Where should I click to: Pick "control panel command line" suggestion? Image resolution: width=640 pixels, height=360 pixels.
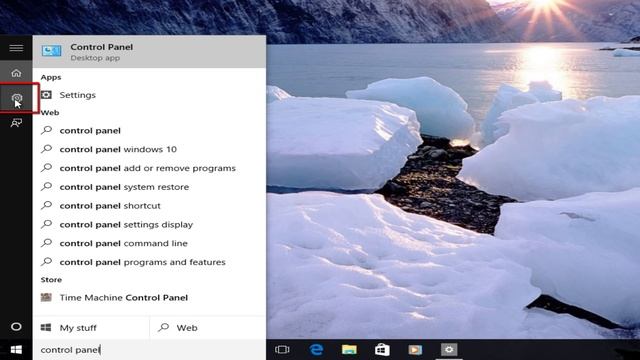tap(149, 243)
